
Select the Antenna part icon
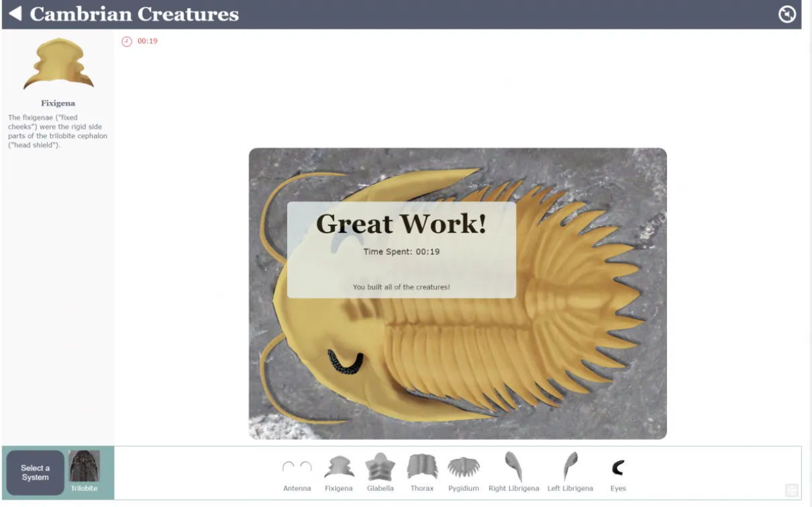(297, 466)
